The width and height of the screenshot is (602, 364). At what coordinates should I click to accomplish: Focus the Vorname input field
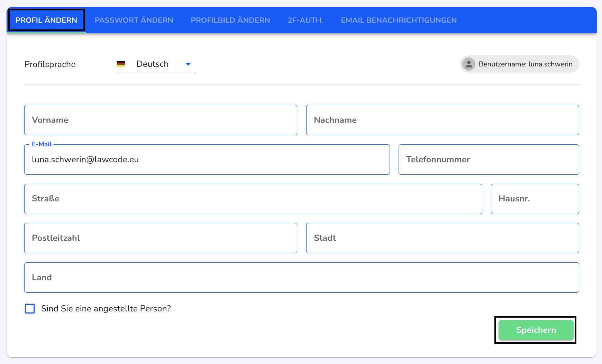click(161, 120)
